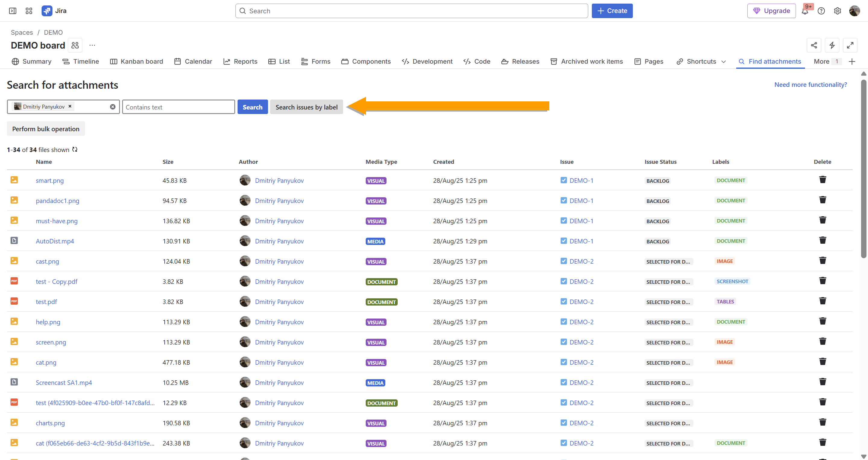Image resolution: width=868 pixels, height=460 pixels.
Task: Open the Automation lightning bolt icon
Action: 832,45
